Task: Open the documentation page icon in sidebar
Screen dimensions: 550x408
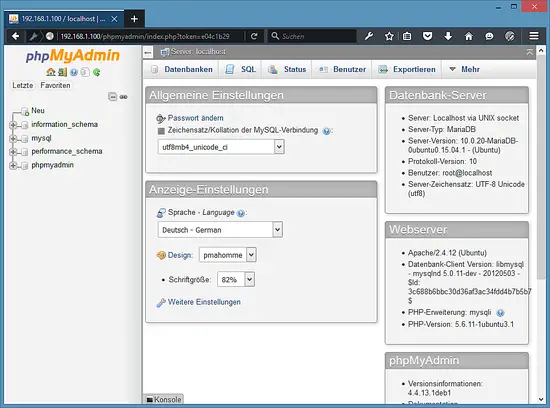Action: point(85,72)
